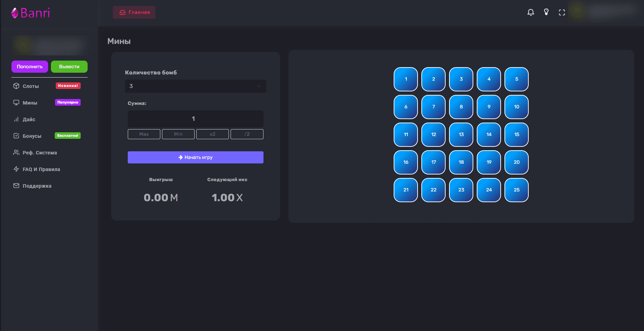
Task: Click the bar chart icon for Дайс
Action: click(x=16, y=119)
